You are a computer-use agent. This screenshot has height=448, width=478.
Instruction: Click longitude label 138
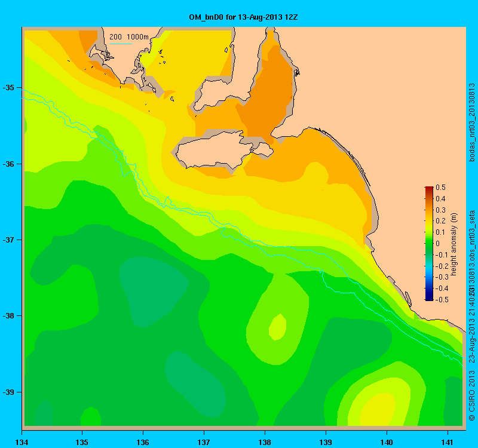point(265,442)
